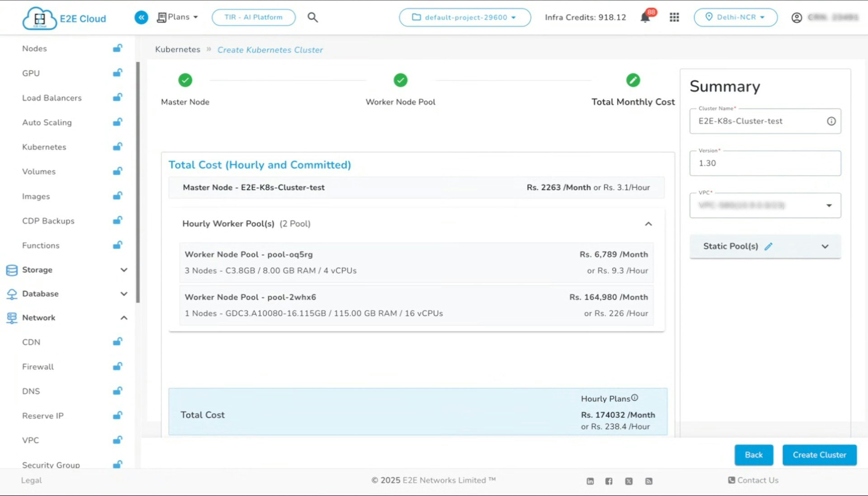Click lock icon next to VPC
868x496 pixels.
[118, 440]
